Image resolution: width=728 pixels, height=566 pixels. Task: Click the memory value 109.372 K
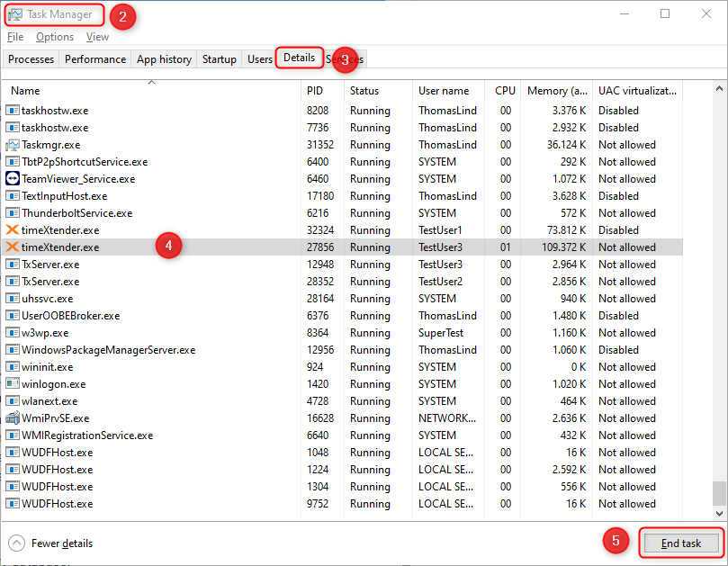click(x=563, y=247)
